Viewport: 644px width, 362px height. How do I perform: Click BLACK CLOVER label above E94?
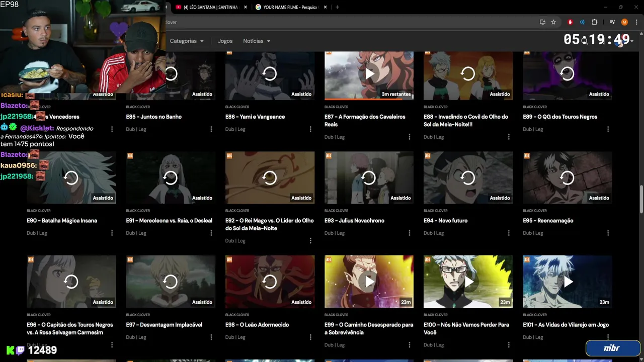click(436, 211)
